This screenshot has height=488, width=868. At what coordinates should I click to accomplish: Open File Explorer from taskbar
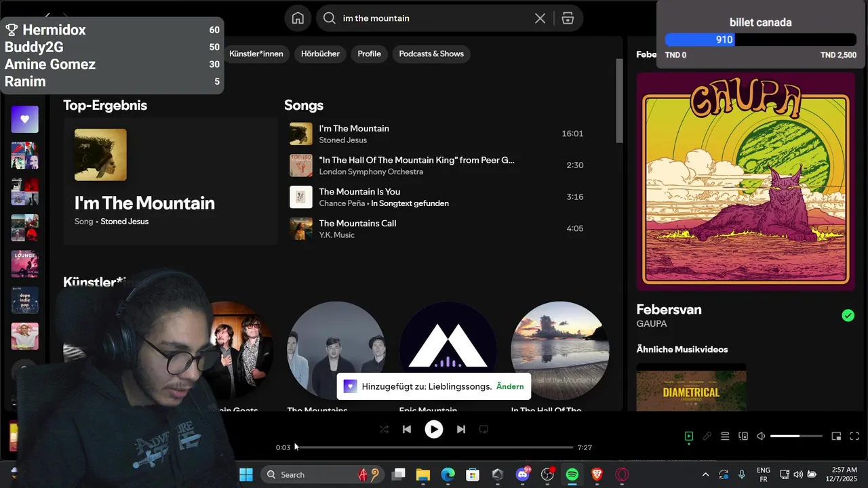[x=423, y=474]
